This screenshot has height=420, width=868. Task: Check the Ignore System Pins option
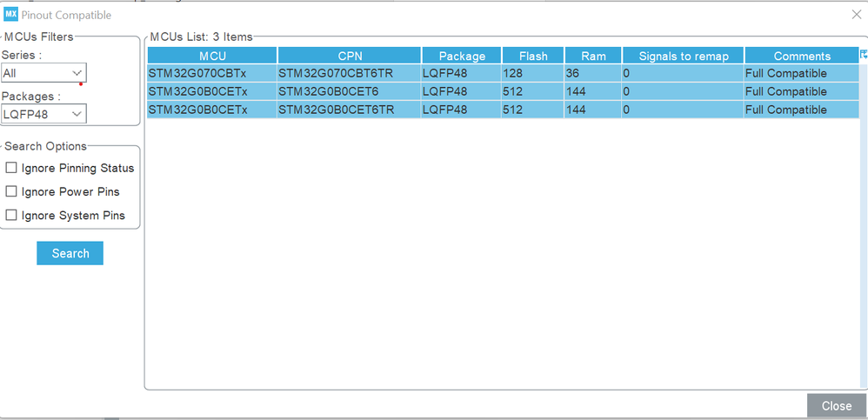point(11,216)
